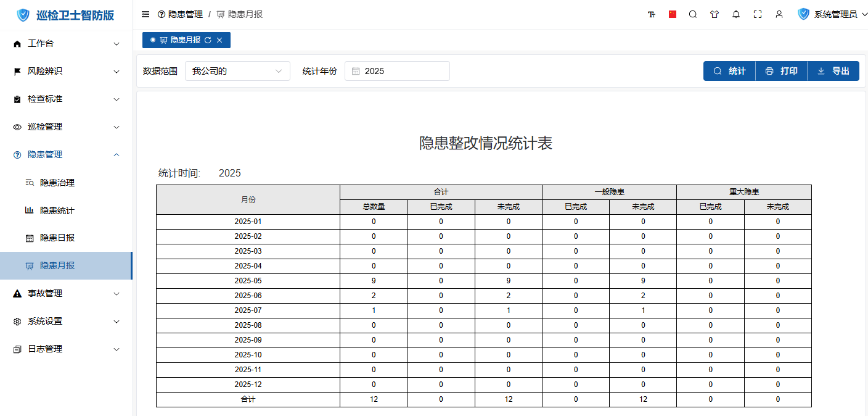868x416 pixels.
Task: Open the 系统管理员 account dropdown arrow
Action: [863, 14]
